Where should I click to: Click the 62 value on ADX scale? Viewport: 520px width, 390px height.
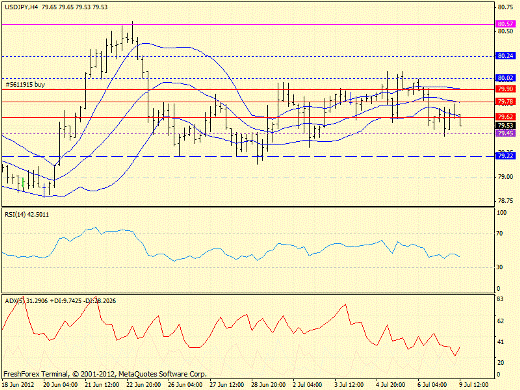click(x=500, y=321)
